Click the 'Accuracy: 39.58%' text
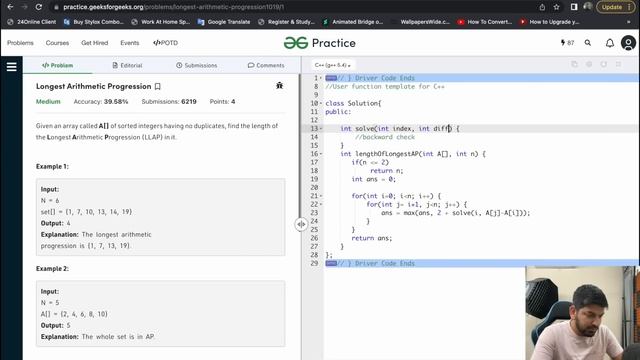The image size is (640, 360). (x=101, y=102)
